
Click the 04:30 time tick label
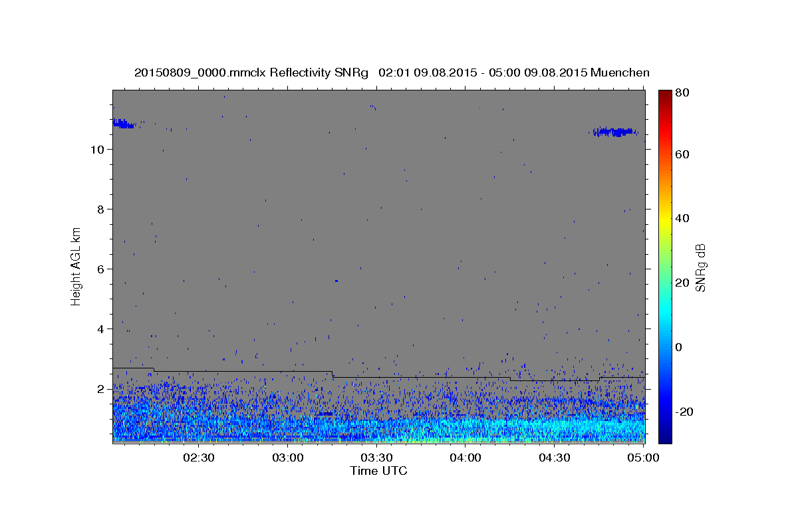[554, 458]
